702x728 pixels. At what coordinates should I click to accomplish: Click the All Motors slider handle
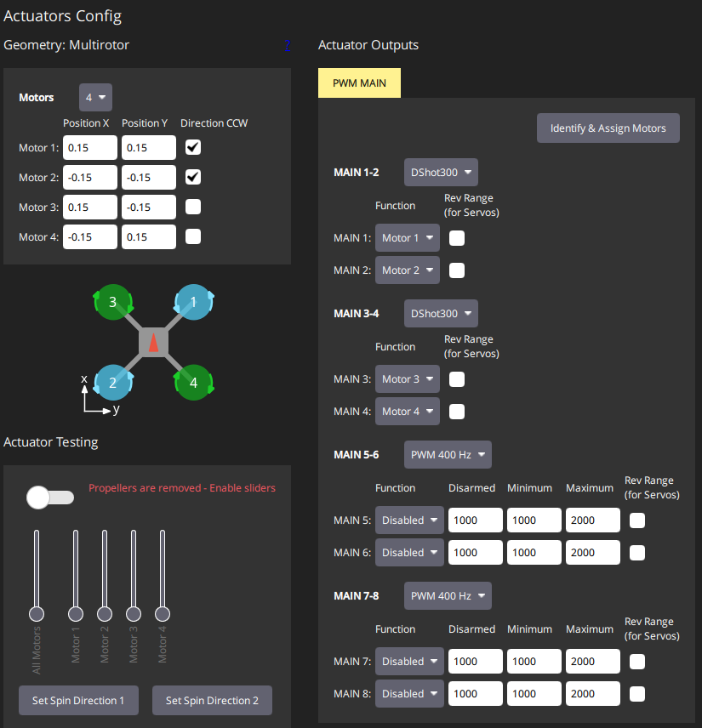pos(37,613)
